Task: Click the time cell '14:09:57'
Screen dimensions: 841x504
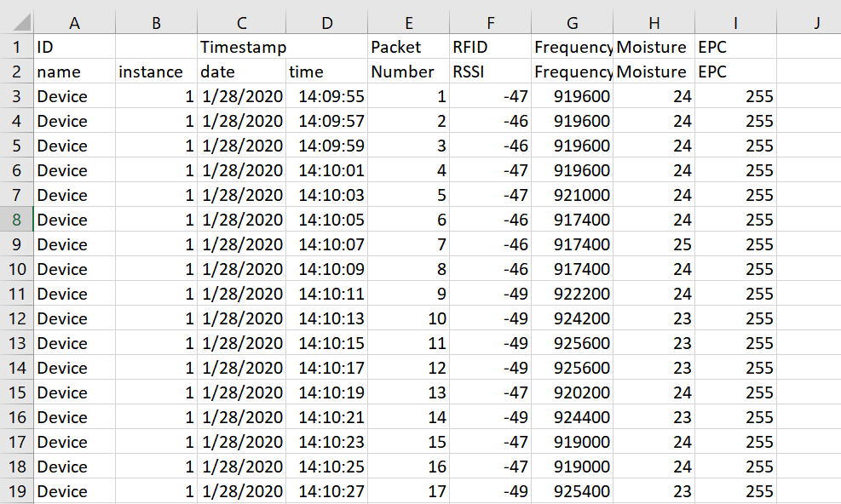Action: 326,121
